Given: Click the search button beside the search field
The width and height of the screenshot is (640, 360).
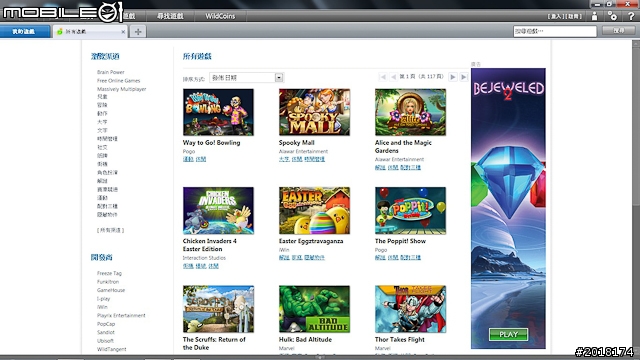Looking at the screenshot, I should 619,31.
